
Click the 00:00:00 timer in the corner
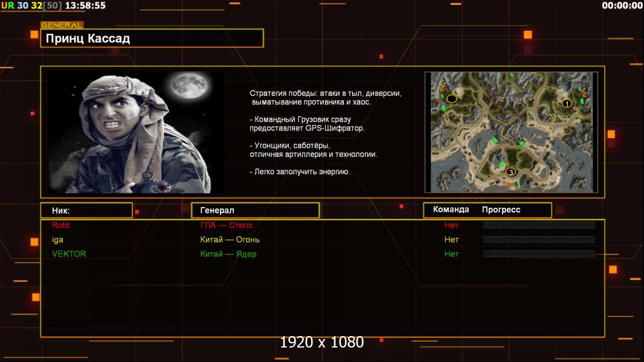622,5
